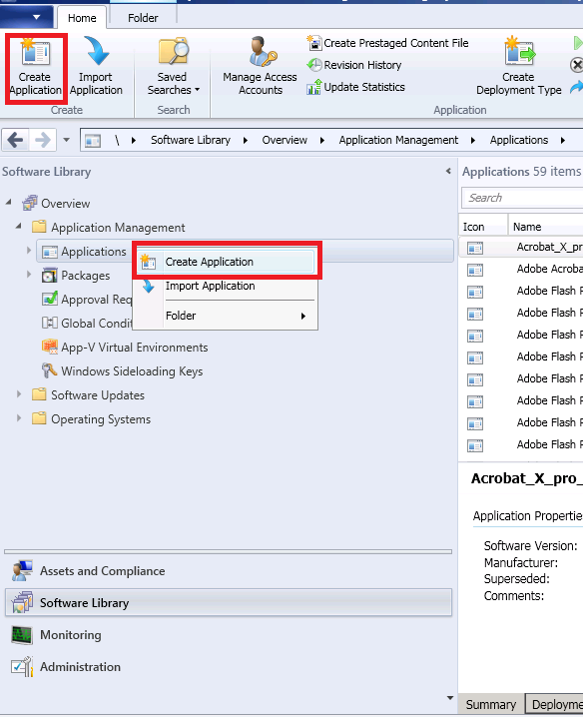
Task: Select Packages node in tree
Action: tap(76, 276)
